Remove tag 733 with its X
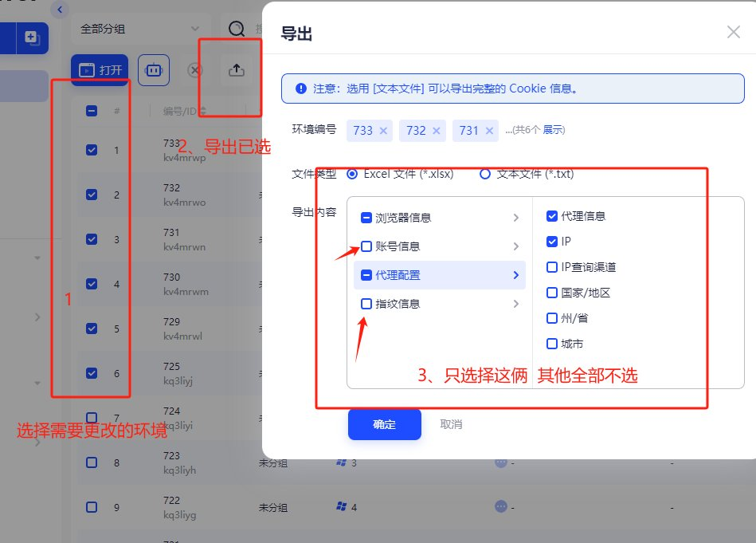756x543 pixels. pos(383,131)
